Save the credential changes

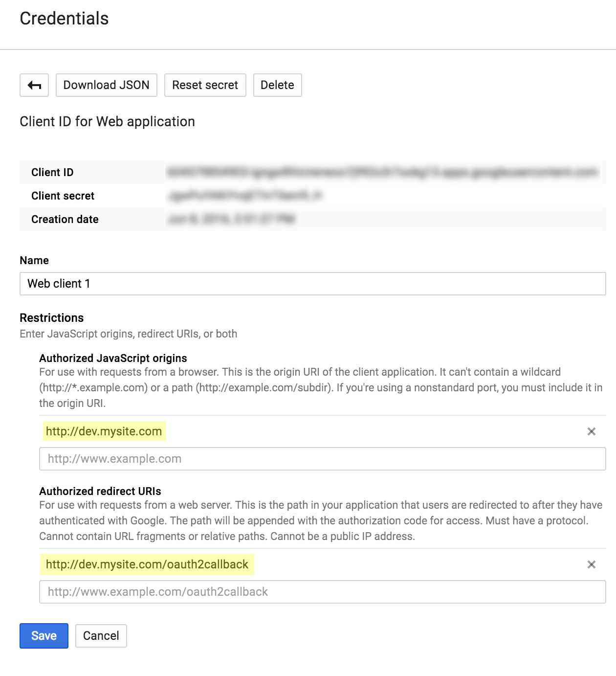[x=44, y=635]
